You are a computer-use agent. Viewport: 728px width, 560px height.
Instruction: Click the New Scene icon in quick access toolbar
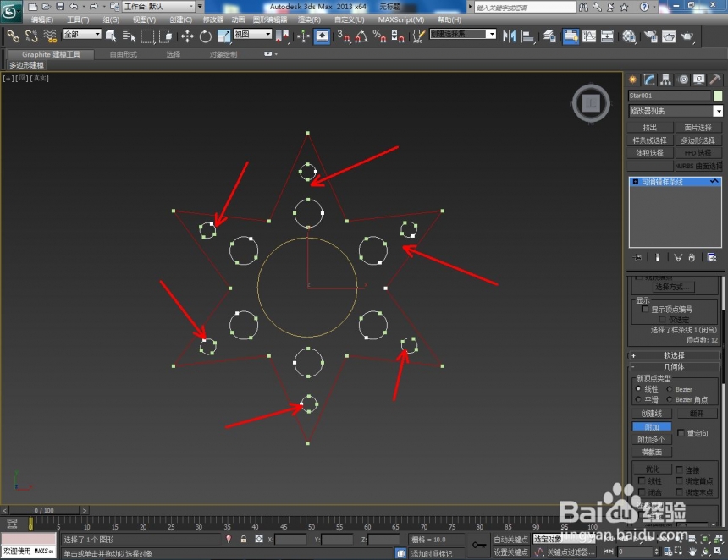tap(32, 7)
